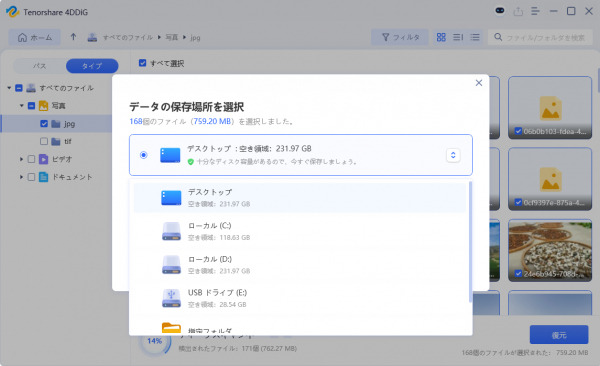Uncheck thumbnail 06b0b103-fdea-4 checkbox
The image size is (600, 366).
pyautogui.click(x=518, y=131)
